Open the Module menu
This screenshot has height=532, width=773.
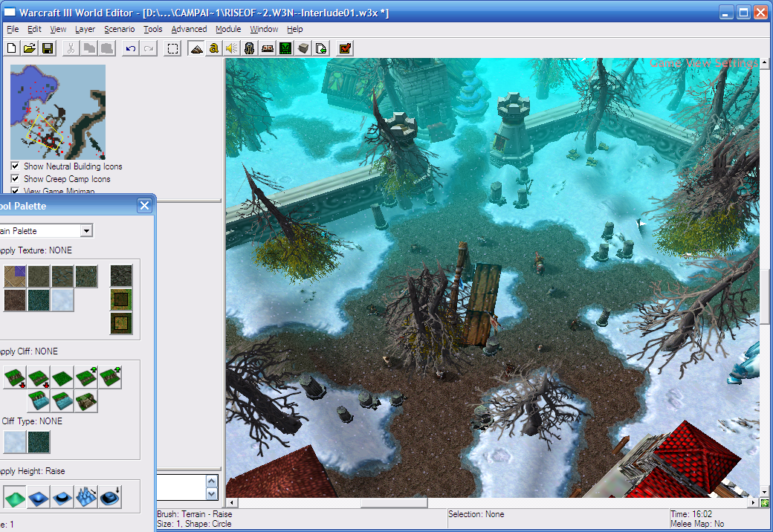[x=228, y=29]
